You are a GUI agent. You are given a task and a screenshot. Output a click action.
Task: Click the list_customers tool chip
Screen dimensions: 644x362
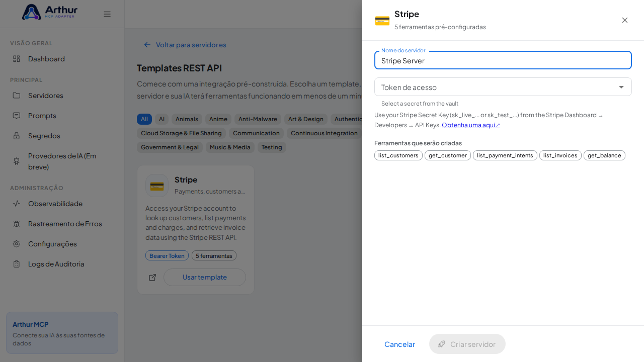click(398, 155)
